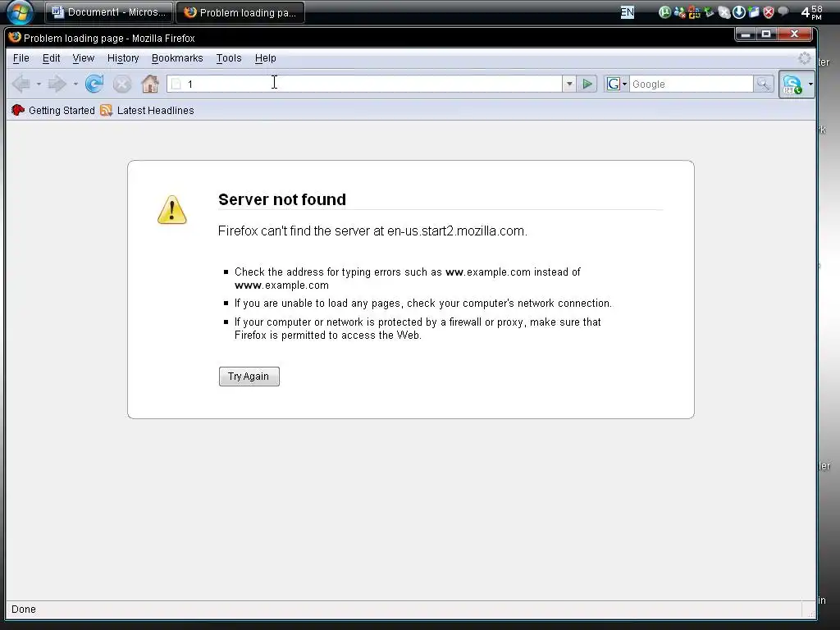The width and height of the screenshot is (840, 630).
Task: Click the blue download-arrow tray icon
Action: pos(739,12)
